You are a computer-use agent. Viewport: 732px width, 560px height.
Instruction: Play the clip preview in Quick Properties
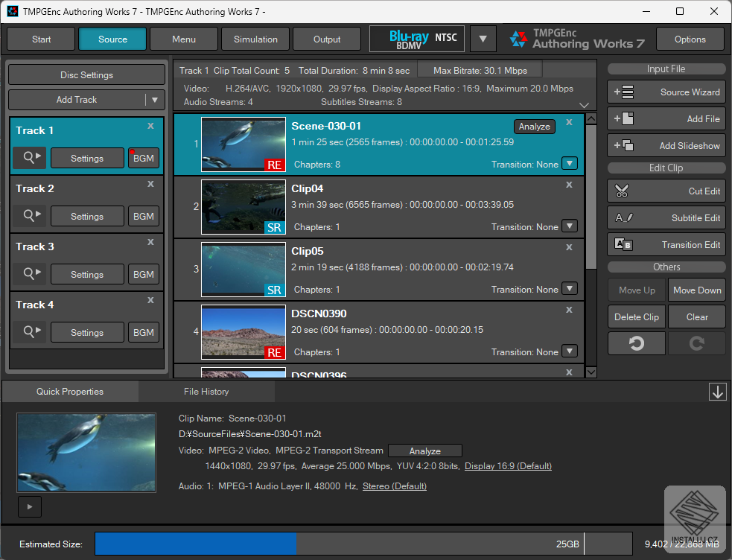coord(30,507)
